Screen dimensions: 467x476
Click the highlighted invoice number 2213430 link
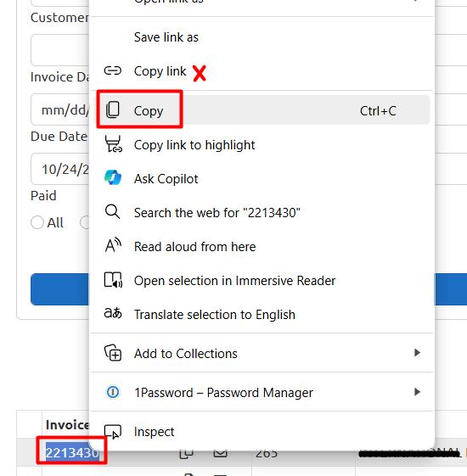pyautogui.click(x=72, y=453)
